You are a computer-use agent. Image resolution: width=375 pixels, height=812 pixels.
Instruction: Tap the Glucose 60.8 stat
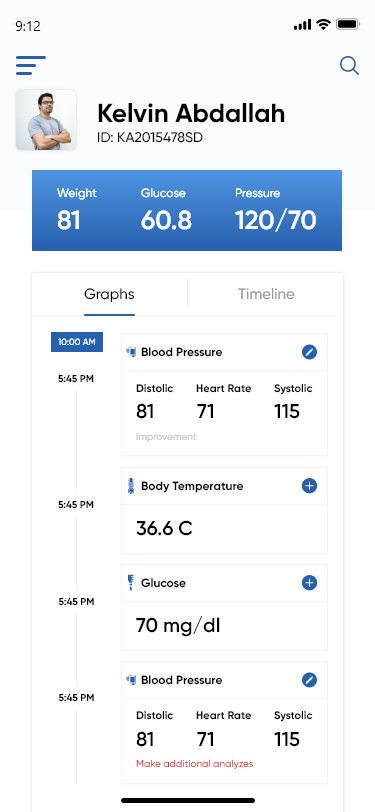tap(166, 210)
